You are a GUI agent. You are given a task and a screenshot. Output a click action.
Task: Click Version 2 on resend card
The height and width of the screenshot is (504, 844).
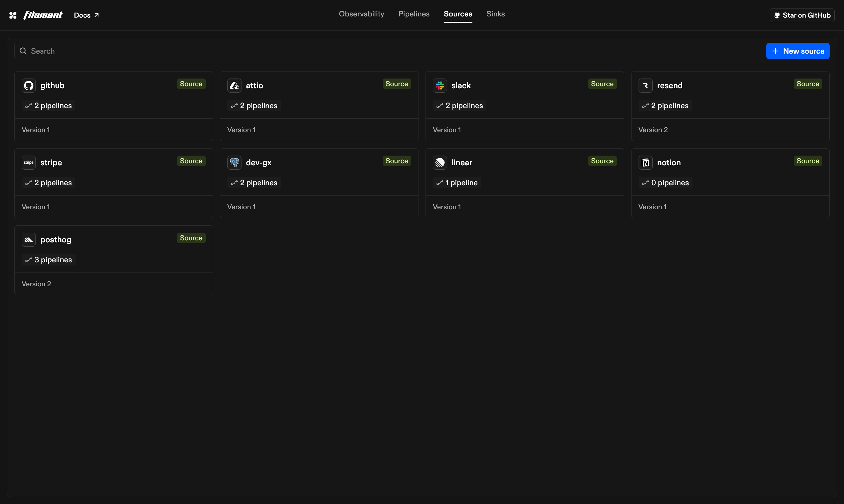(653, 130)
